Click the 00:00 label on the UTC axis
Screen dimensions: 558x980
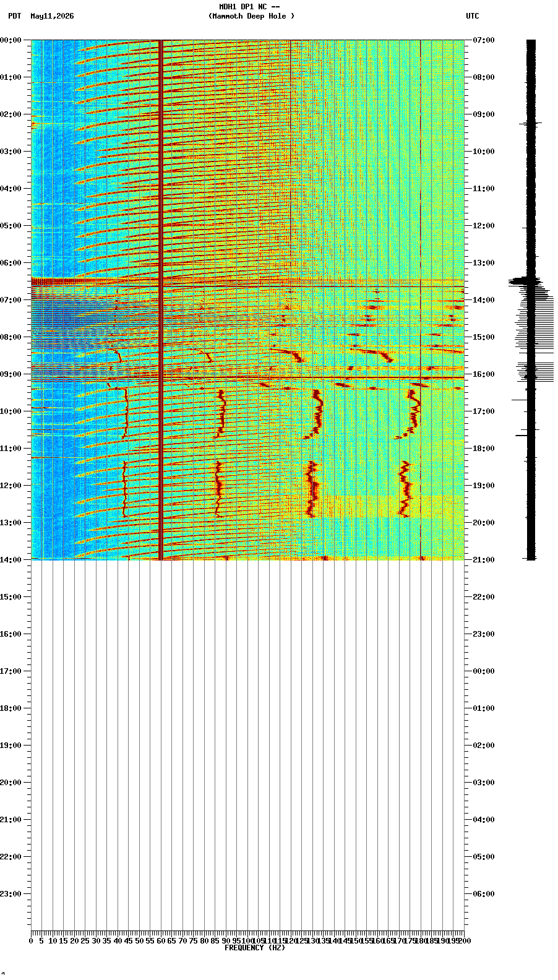point(484,671)
